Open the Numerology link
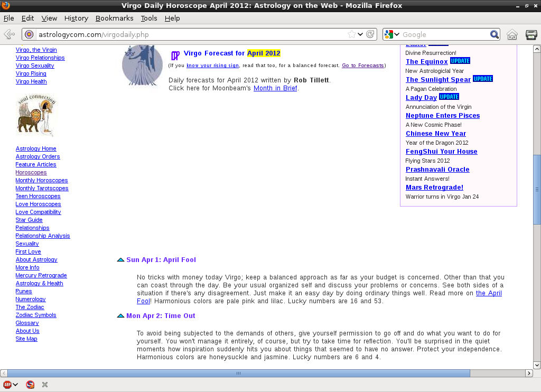The height and width of the screenshot is (392, 541). (31, 299)
